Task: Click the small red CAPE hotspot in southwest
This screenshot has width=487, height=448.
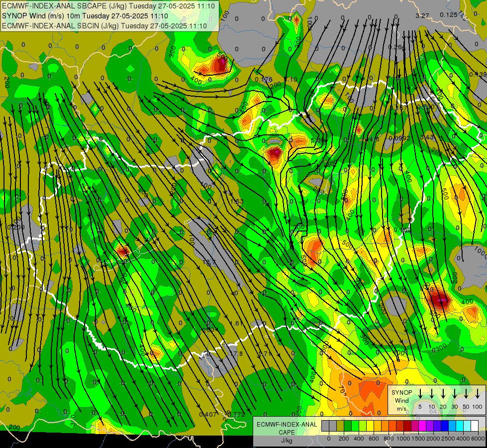Action: pyautogui.click(x=123, y=250)
